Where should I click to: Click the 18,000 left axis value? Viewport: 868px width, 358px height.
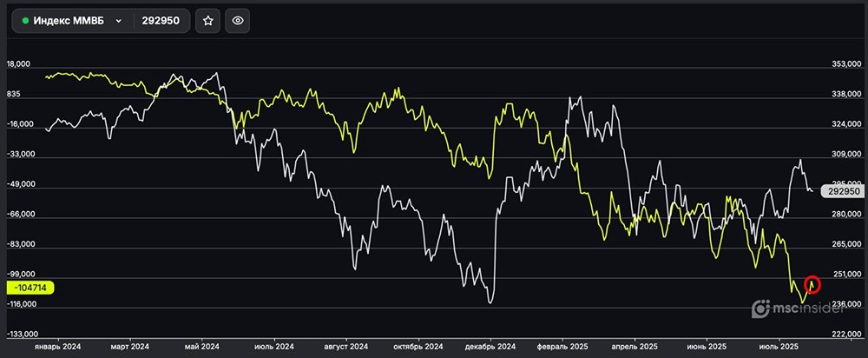tap(18, 65)
